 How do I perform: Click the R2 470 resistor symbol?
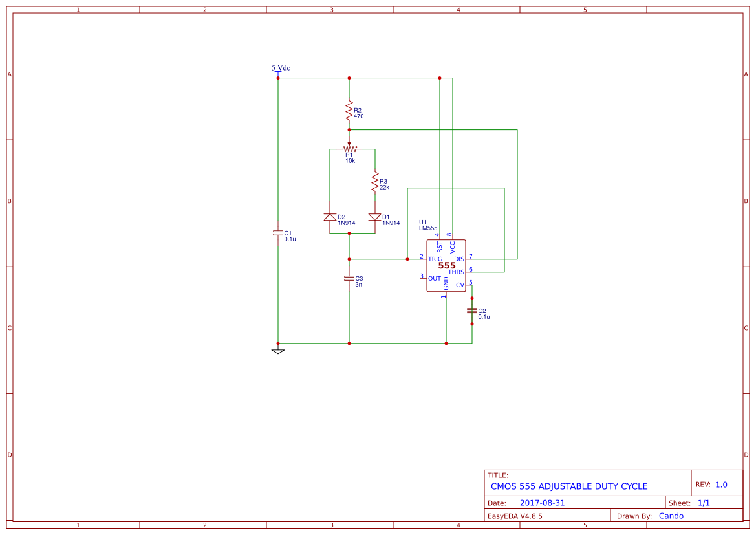click(x=348, y=111)
